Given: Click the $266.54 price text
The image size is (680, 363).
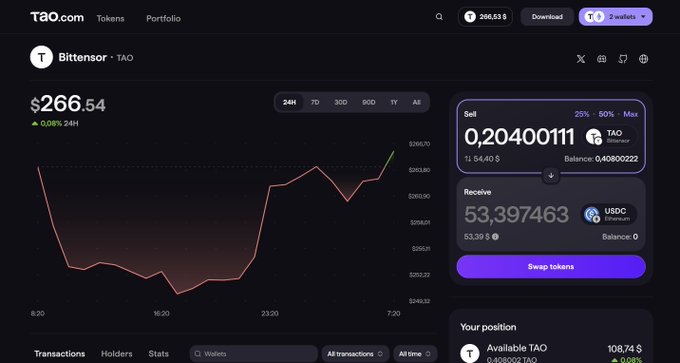Looking at the screenshot, I should coord(68,104).
